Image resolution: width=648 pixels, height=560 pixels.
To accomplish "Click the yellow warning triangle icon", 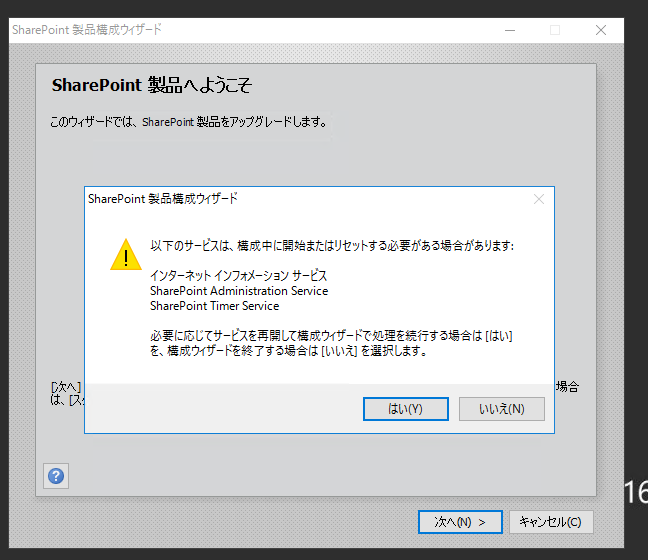I will 126,255.
